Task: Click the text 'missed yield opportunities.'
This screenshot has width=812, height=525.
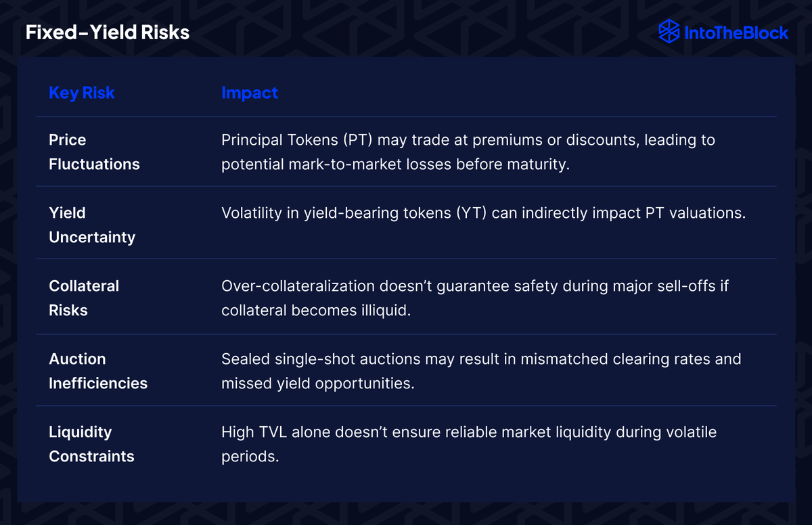Action: click(317, 384)
